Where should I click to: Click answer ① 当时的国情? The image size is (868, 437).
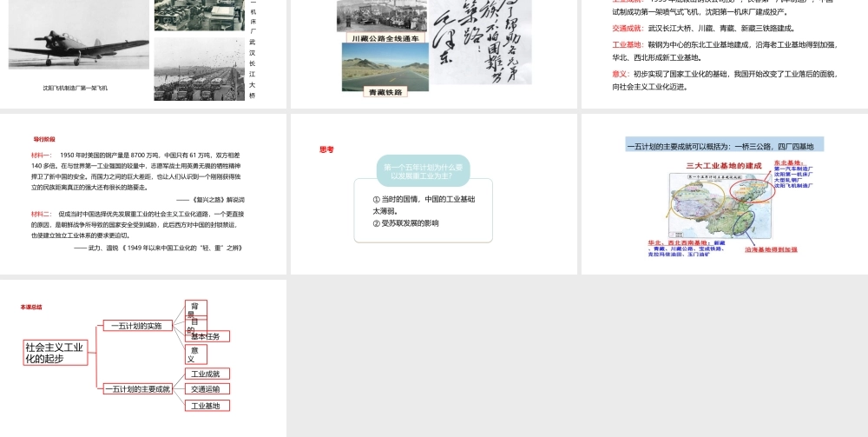[x=424, y=205]
